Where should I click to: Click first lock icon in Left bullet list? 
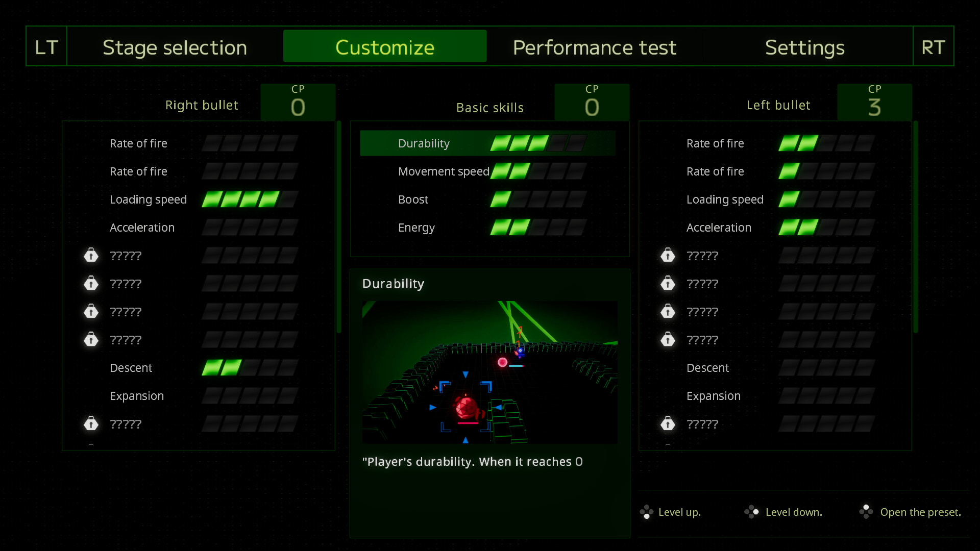pyautogui.click(x=668, y=255)
